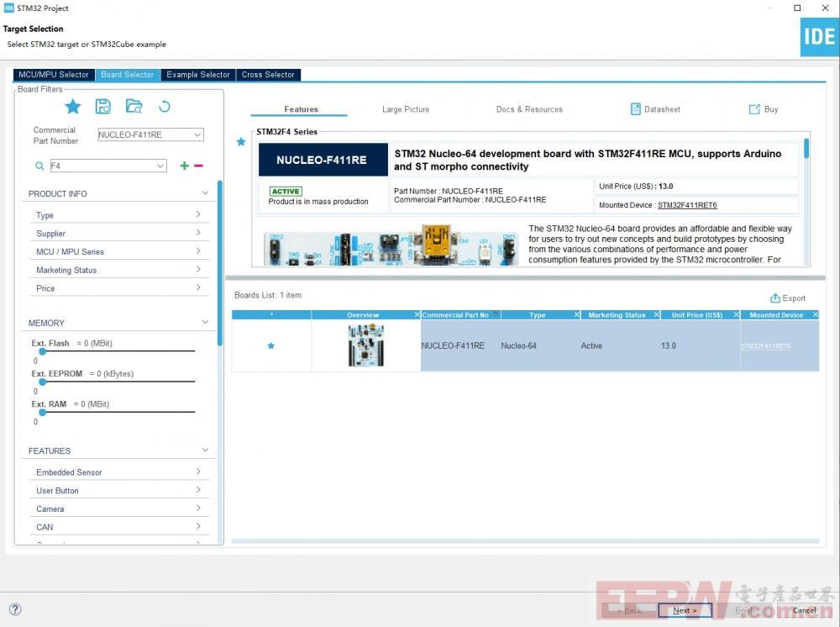
Task: Add a search filter with green plus
Action: (184, 166)
